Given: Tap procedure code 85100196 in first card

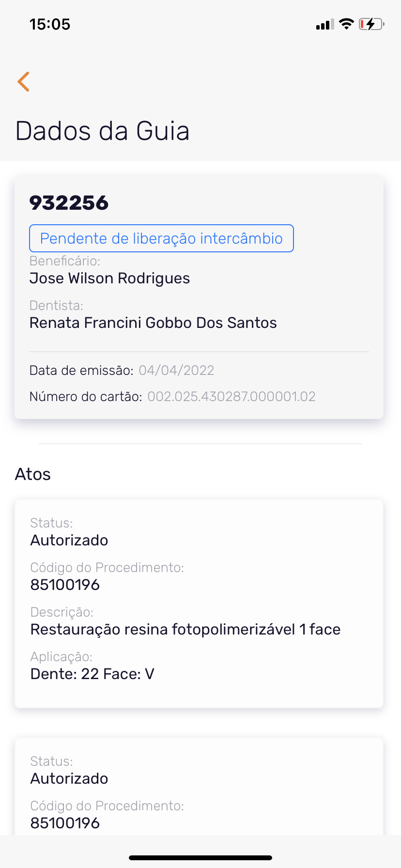Looking at the screenshot, I should coord(65,585).
